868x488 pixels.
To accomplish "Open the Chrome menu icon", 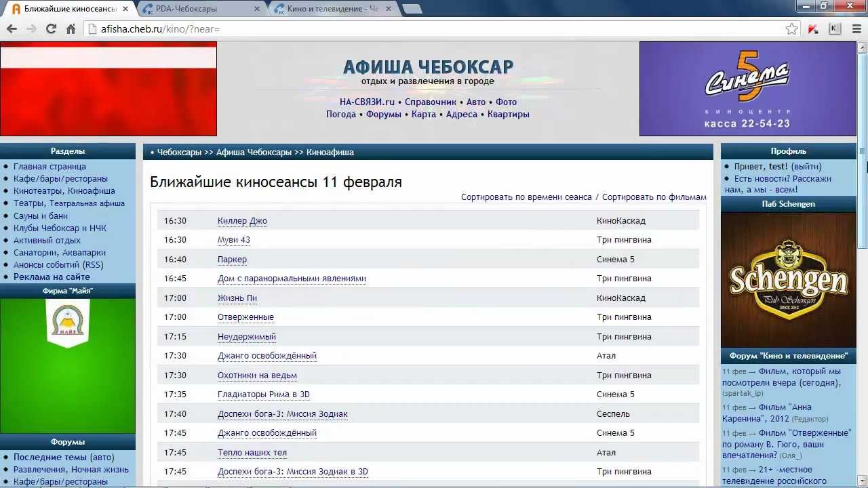I will (856, 29).
